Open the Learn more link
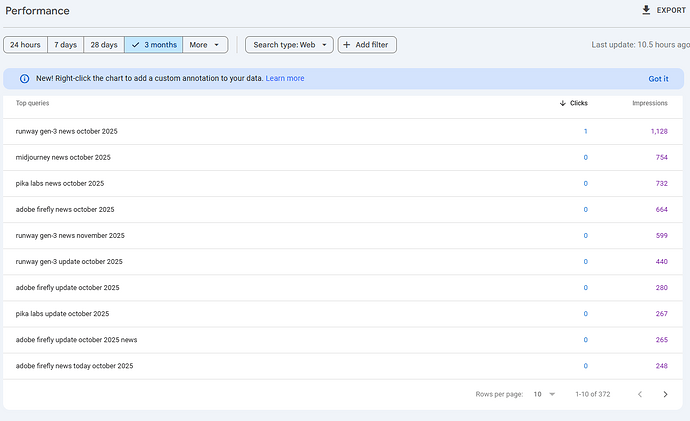The image size is (690, 421). [x=285, y=78]
